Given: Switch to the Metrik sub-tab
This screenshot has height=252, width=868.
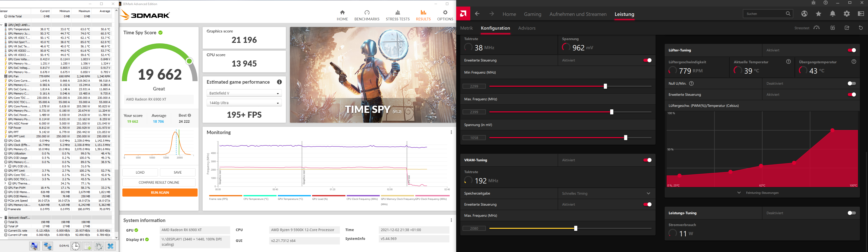Looking at the screenshot, I should coord(467,28).
